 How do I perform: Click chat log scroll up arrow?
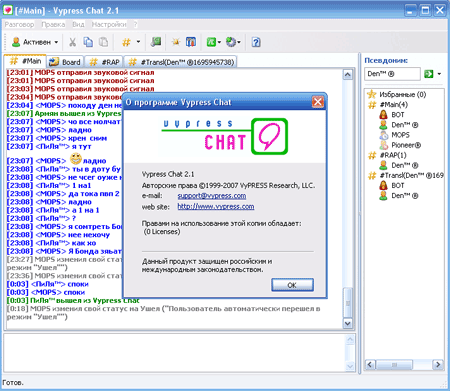click(x=348, y=75)
